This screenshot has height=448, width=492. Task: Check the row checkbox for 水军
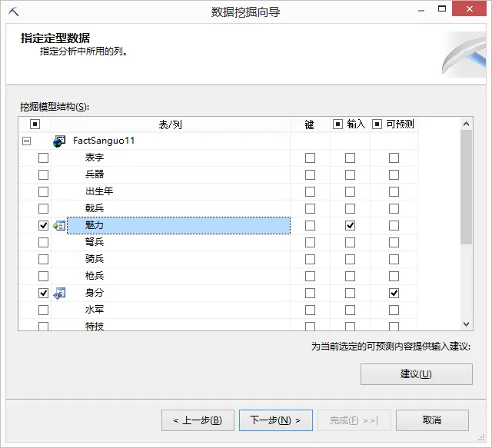43,310
